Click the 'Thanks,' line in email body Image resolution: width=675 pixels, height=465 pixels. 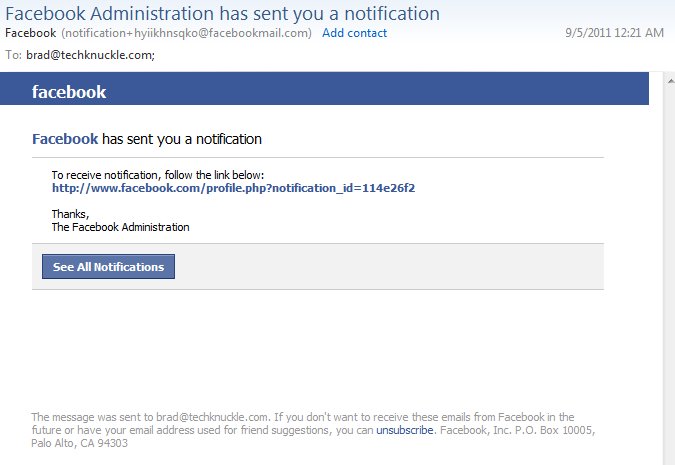(70, 213)
